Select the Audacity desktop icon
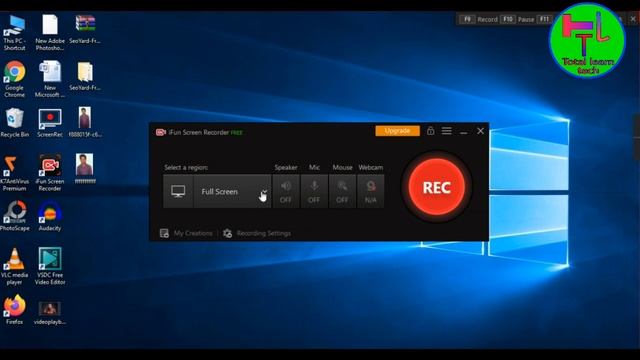Viewport: 640px width, 360px height. pos(50,216)
